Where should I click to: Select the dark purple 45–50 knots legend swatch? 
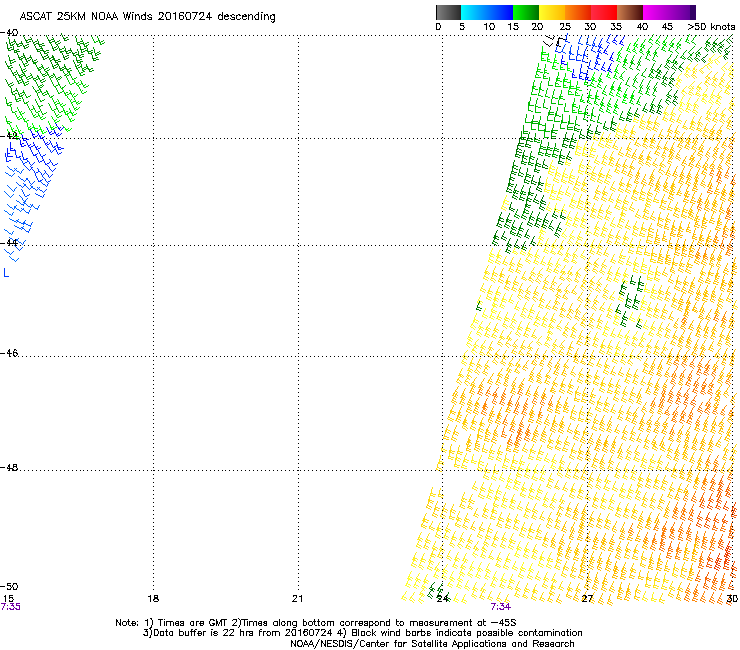coord(682,12)
